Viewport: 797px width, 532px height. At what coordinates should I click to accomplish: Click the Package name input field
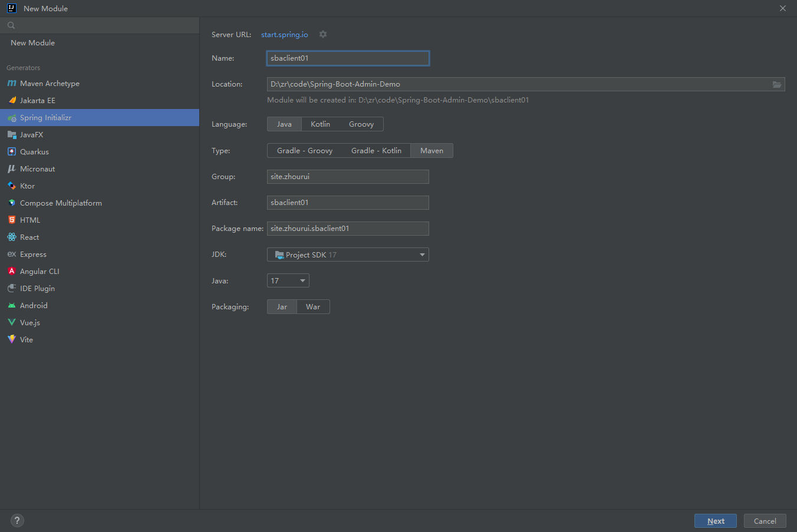click(x=348, y=229)
